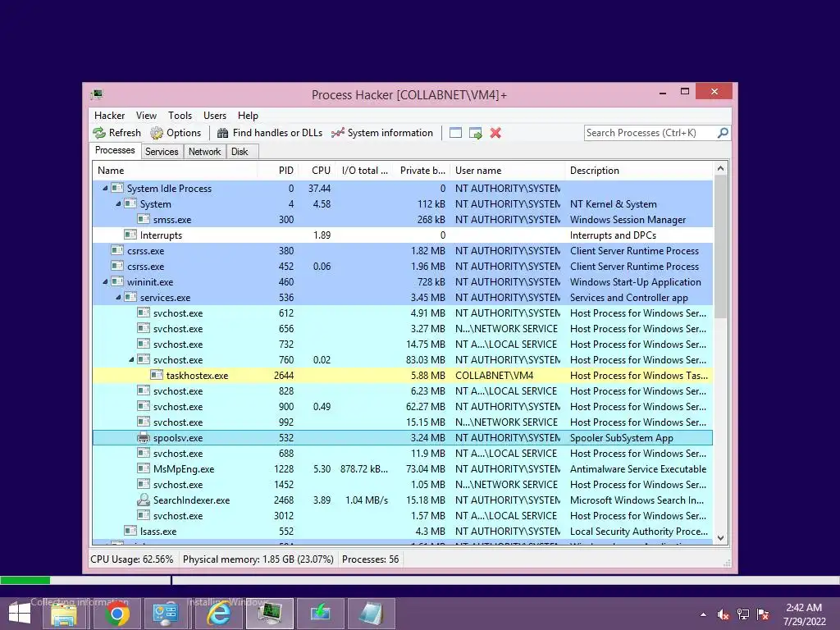
Task: Click the smss.exe process icon
Action: 144,219
